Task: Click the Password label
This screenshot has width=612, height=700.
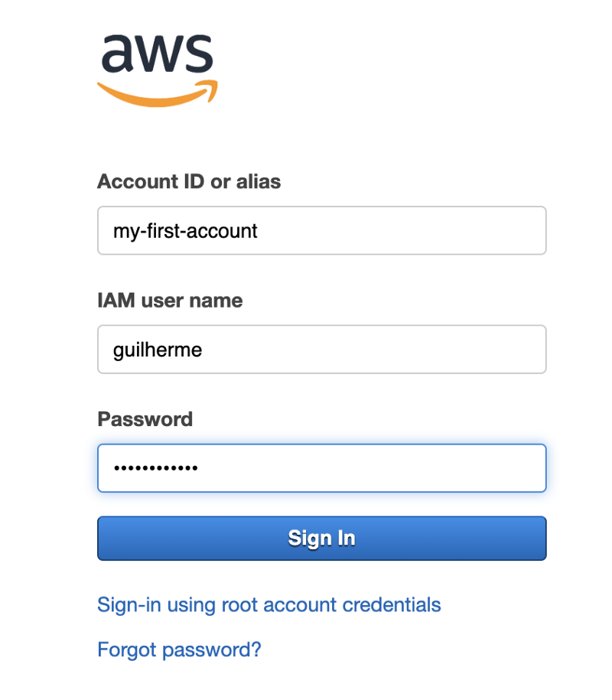Action: (145, 419)
